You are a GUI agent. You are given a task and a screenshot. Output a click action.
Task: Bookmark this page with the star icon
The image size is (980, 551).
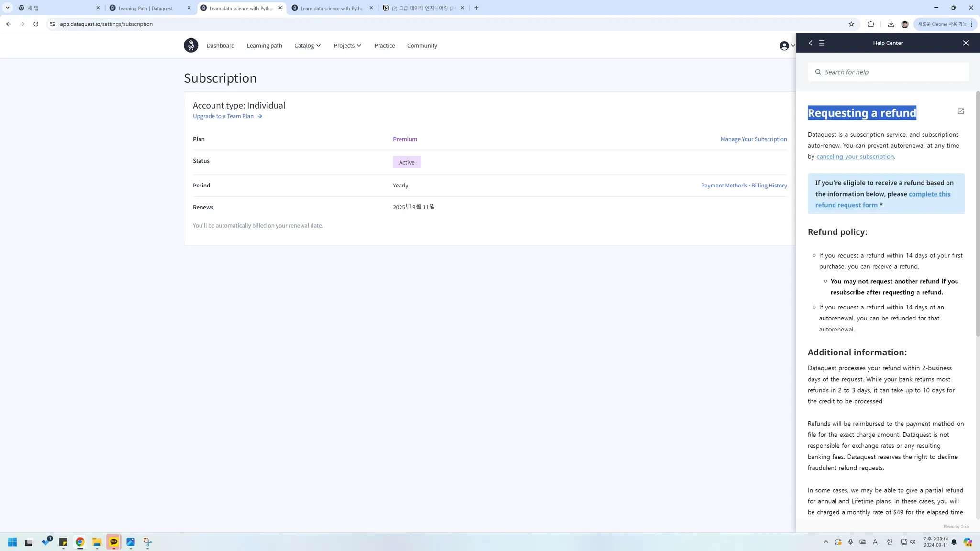pyautogui.click(x=851, y=24)
